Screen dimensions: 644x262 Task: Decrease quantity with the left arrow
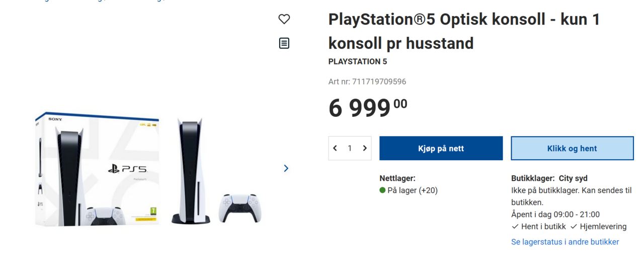[336, 148]
